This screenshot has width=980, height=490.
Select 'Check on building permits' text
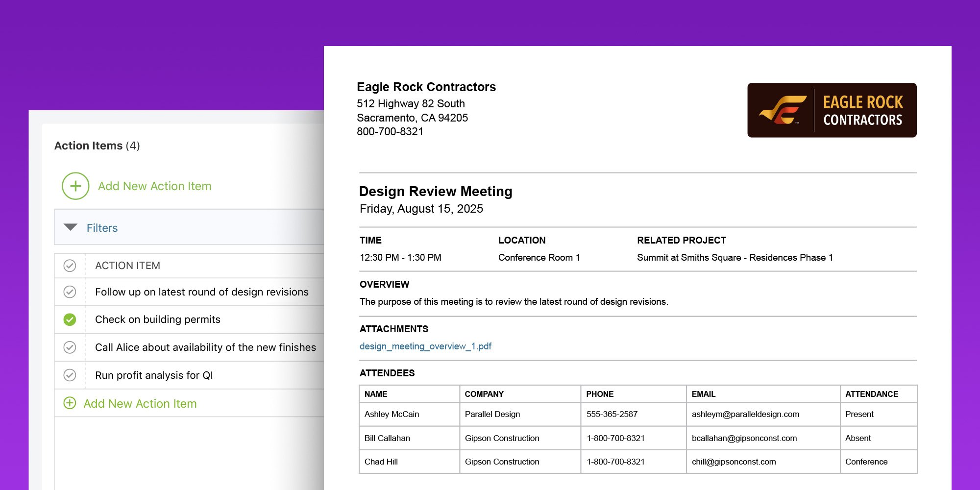[x=158, y=319]
